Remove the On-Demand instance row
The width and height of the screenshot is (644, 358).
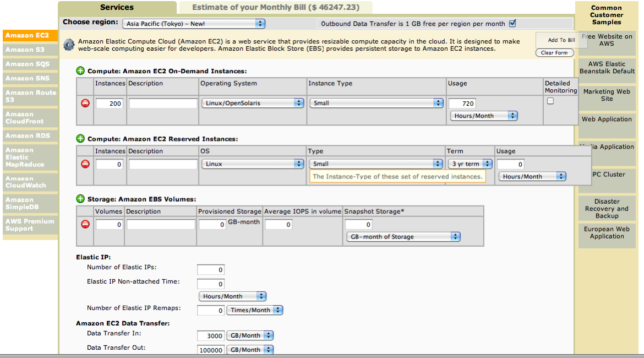tap(85, 103)
